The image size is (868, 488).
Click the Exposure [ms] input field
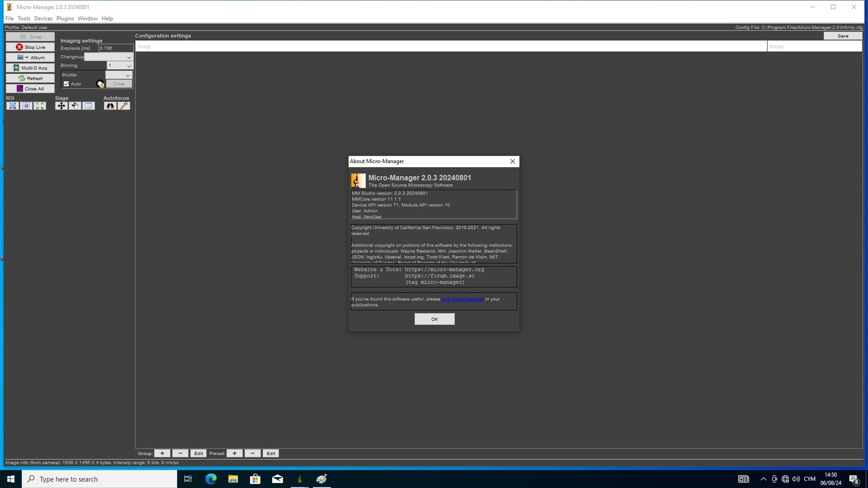[x=116, y=48]
